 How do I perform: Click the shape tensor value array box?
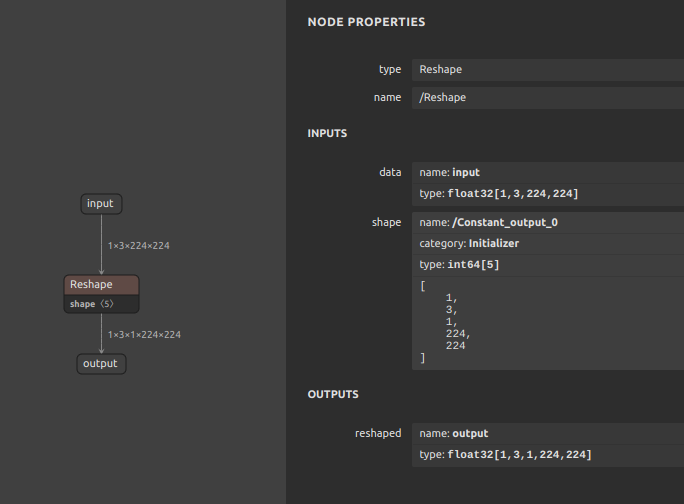click(x=548, y=322)
